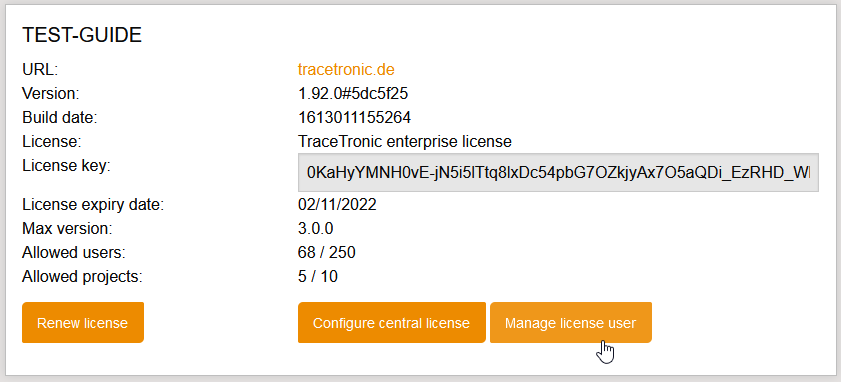Viewport: 841px width, 382px height.
Task: Click the 'Version:' label
Action: pyautogui.click(x=50, y=93)
